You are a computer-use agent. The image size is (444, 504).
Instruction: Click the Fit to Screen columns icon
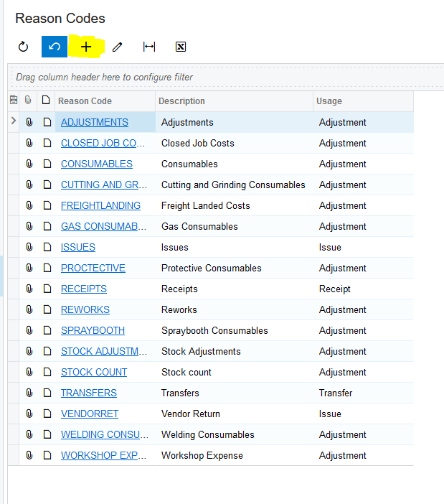point(149,47)
